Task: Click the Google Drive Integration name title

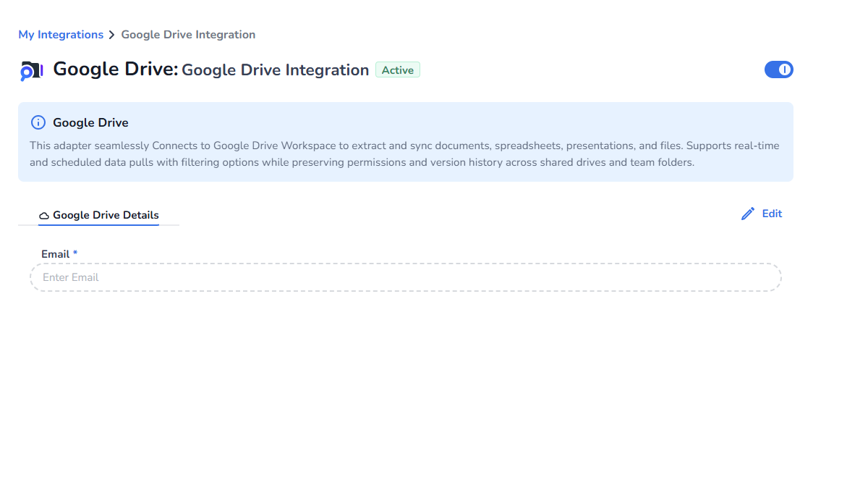Action: [x=275, y=70]
